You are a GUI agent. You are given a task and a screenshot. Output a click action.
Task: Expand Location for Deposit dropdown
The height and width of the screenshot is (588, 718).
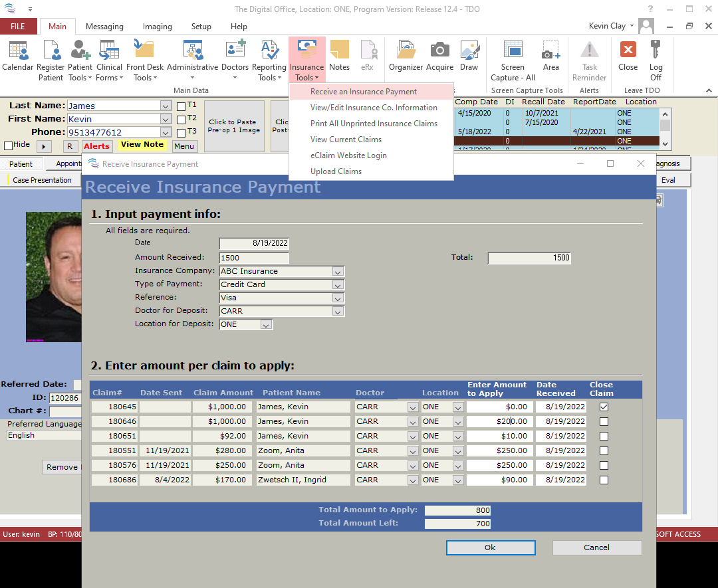[x=266, y=324]
